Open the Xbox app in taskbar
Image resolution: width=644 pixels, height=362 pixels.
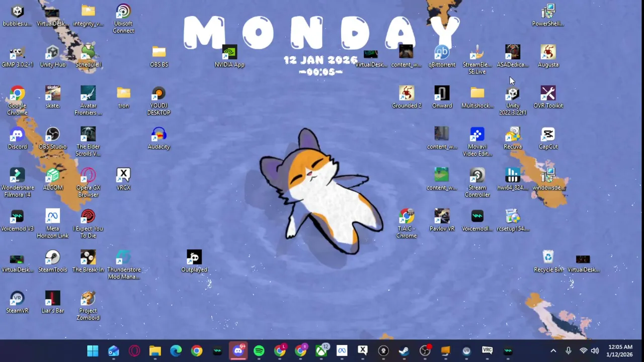click(321, 350)
